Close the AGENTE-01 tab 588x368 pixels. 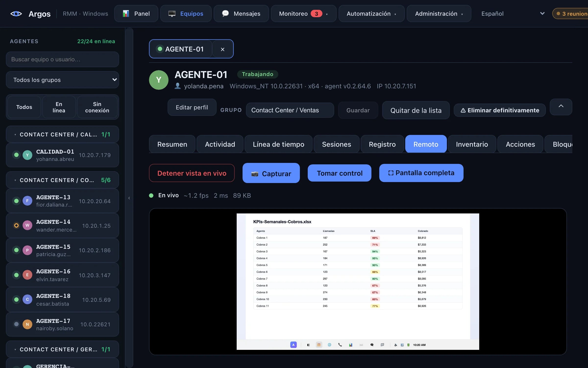222,49
